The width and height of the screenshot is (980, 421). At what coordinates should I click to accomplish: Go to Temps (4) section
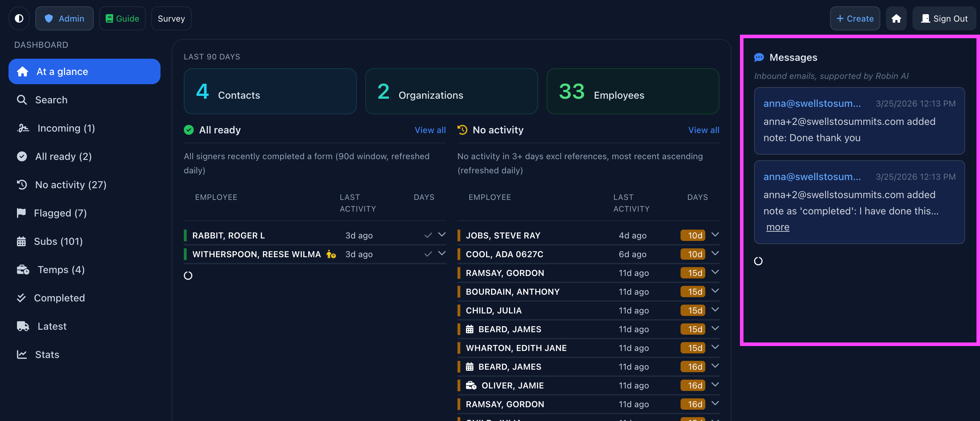[61, 270]
